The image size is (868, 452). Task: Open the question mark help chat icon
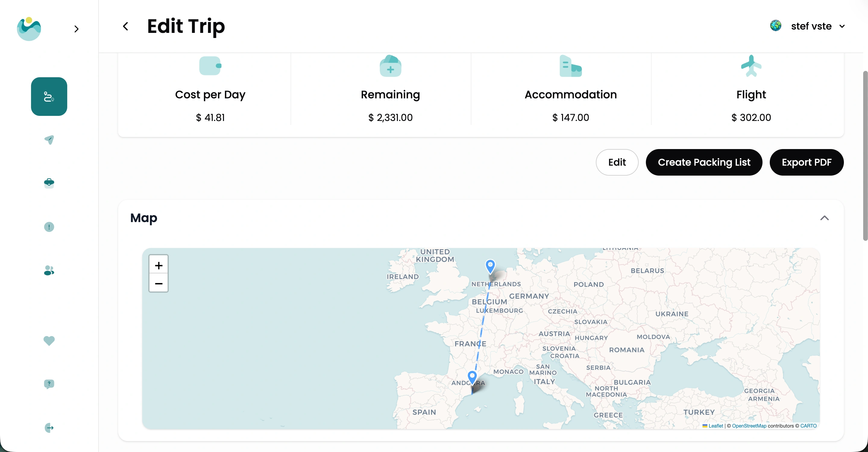coord(49,384)
